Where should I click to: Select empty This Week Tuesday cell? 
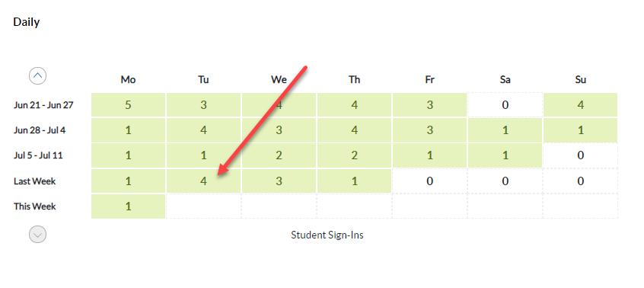[x=203, y=206]
